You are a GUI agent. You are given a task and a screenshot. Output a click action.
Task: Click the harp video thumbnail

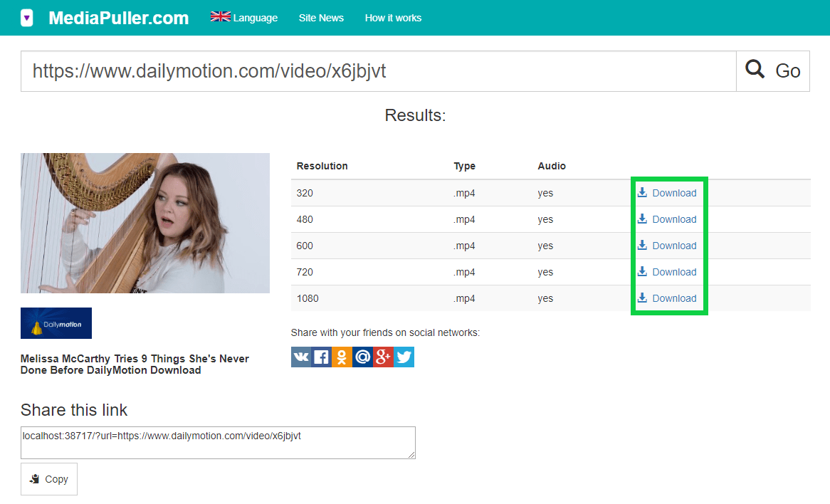tap(145, 223)
